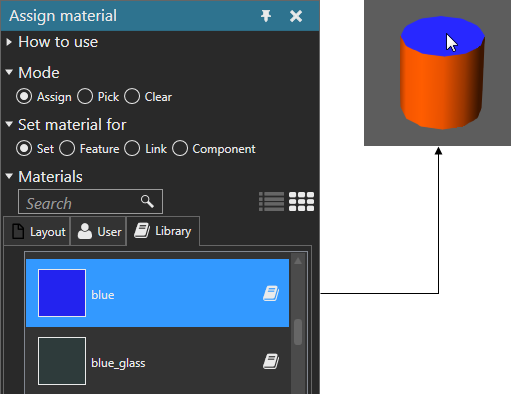The height and width of the screenshot is (394, 511).
Task: Click in the materials Search field
Action: coord(90,202)
